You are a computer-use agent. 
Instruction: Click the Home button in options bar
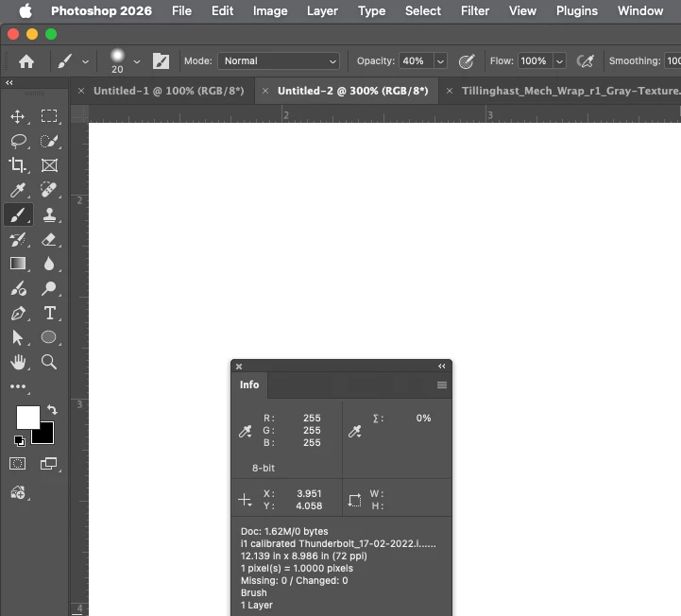pyautogui.click(x=26, y=61)
